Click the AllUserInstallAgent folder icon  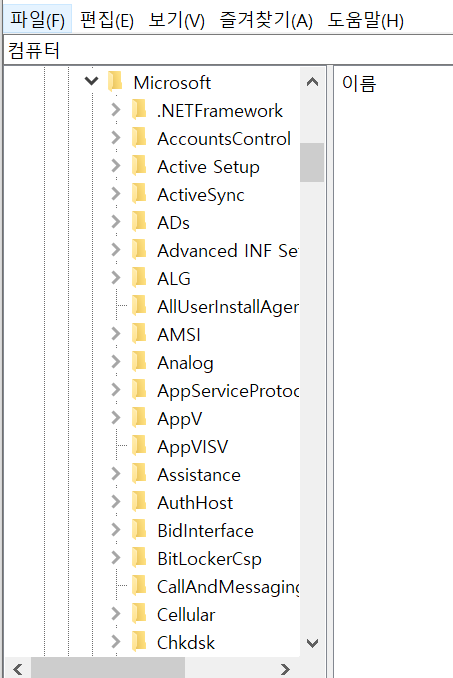point(139,305)
